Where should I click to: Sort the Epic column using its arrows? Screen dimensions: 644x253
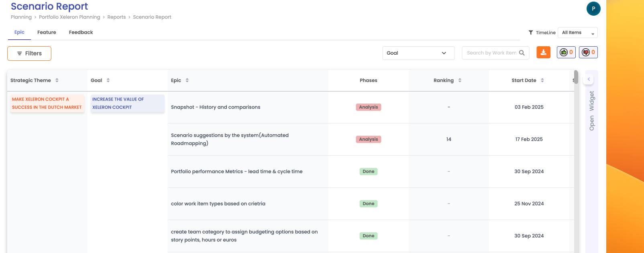[187, 80]
